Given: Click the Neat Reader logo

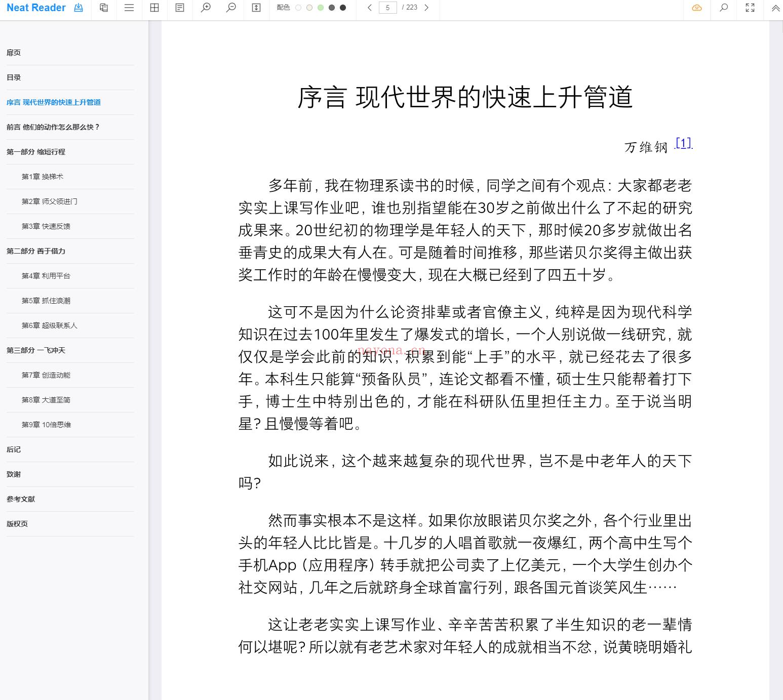Looking at the screenshot, I should coord(36,8).
